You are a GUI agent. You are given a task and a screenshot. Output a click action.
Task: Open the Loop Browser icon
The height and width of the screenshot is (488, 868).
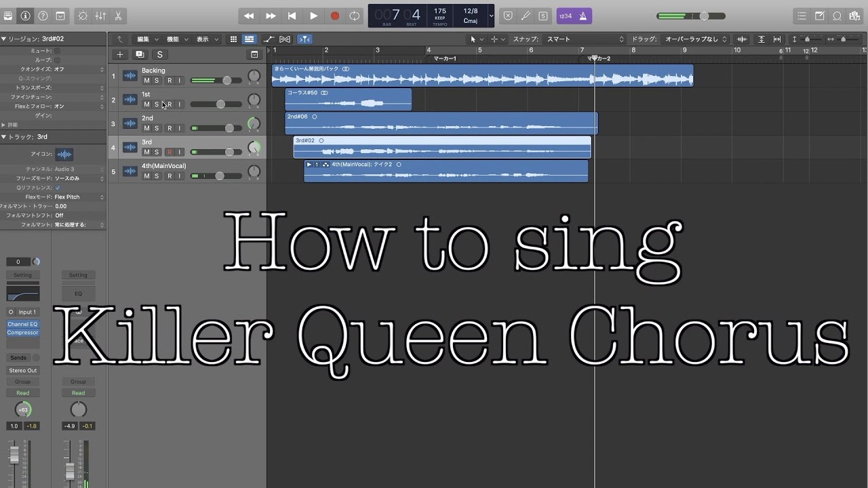837,16
